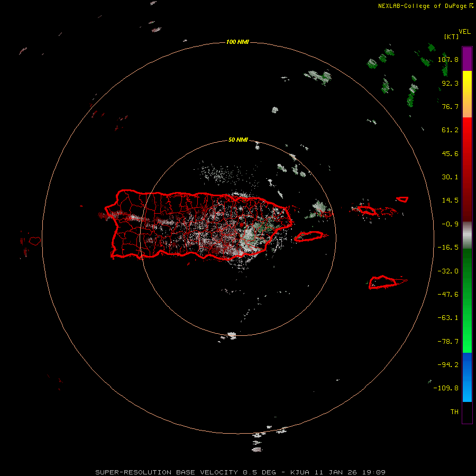476x476 pixels.
Task: Click the 45.6 velocity scale value
Action: pos(450,153)
